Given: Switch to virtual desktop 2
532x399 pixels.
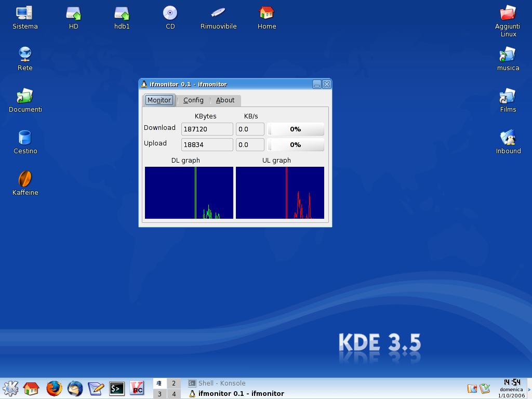Looking at the screenshot, I should (174, 383).
